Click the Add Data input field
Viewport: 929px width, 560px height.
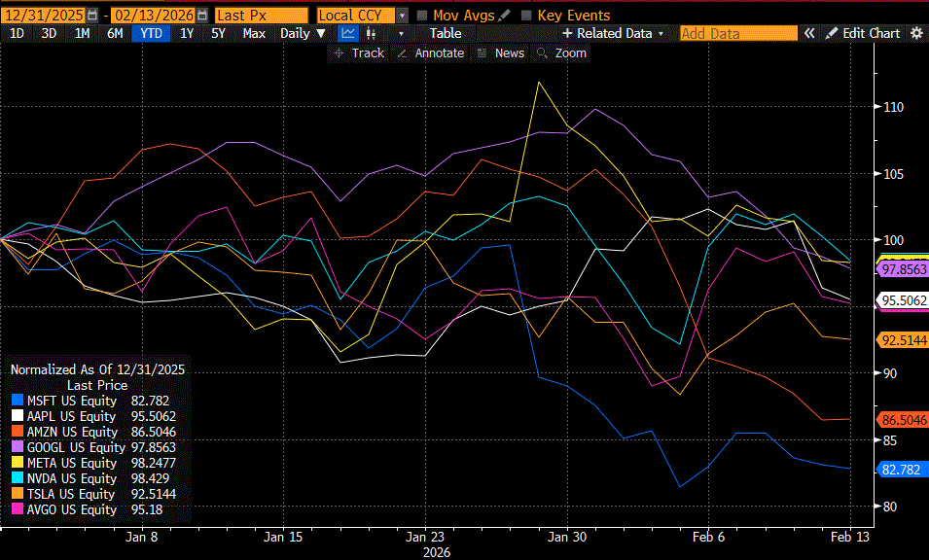(x=737, y=33)
